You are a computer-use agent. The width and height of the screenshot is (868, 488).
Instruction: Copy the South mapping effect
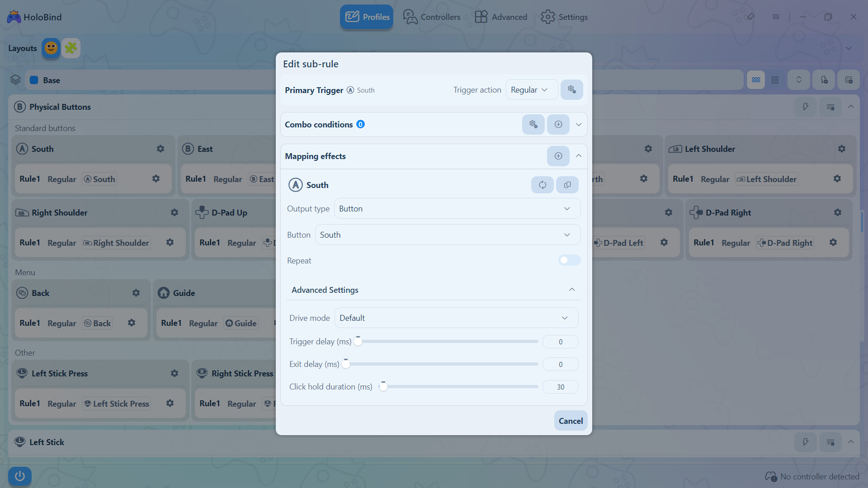(567, 185)
